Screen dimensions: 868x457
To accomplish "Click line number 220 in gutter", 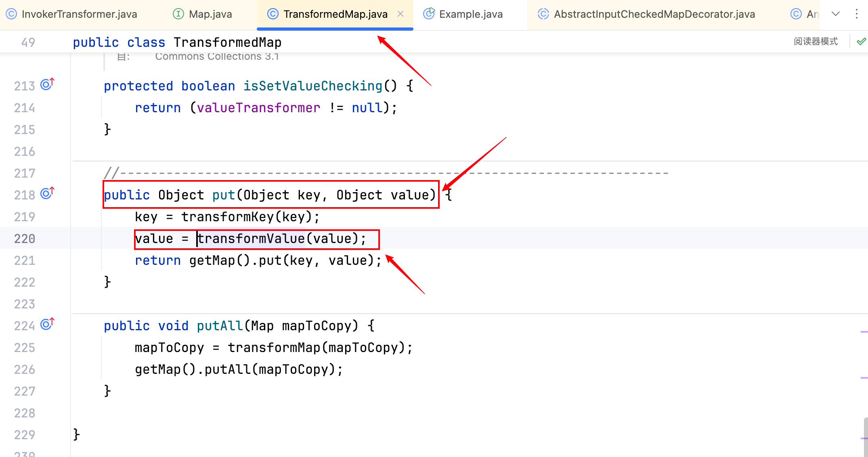I will click(x=25, y=239).
